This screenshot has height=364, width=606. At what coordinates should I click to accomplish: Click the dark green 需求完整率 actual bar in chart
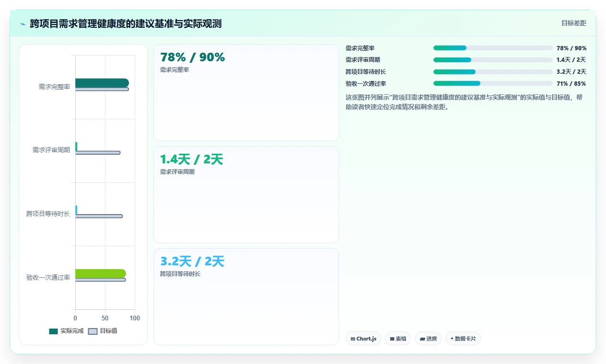click(x=102, y=83)
